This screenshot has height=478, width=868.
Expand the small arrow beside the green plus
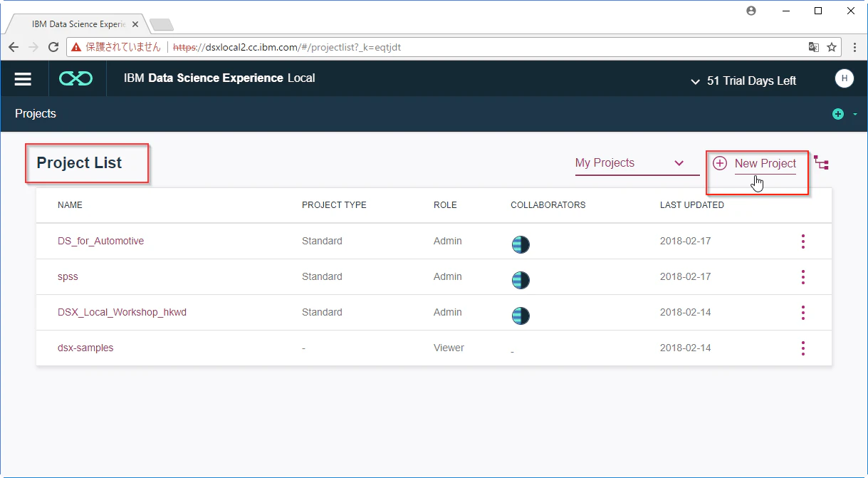click(854, 114)
